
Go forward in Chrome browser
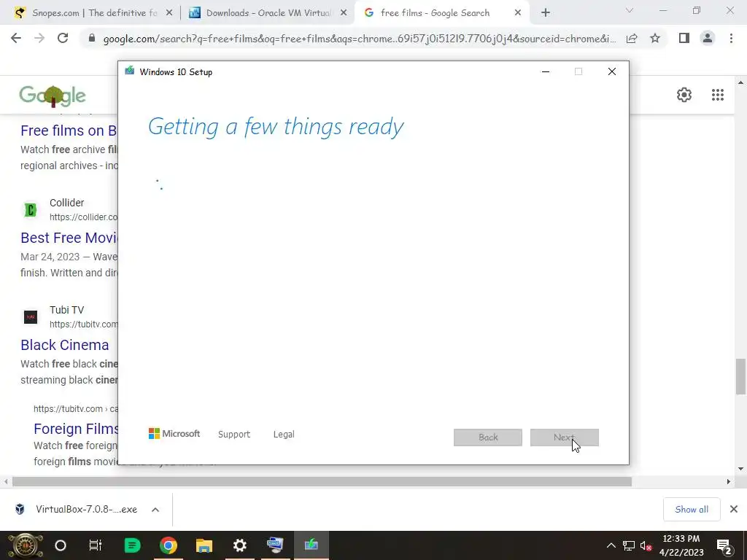click(39, 38)
